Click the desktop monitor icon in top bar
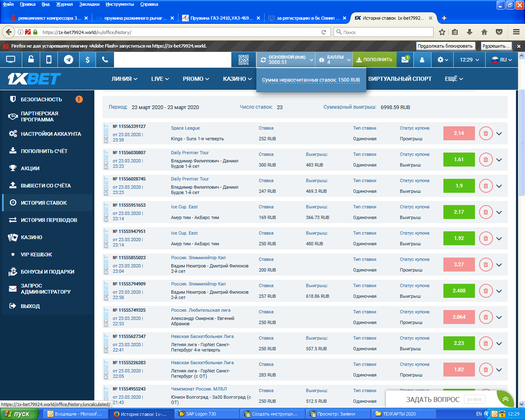The width and height of the screenshot is (525, 420). click(11, 59)
